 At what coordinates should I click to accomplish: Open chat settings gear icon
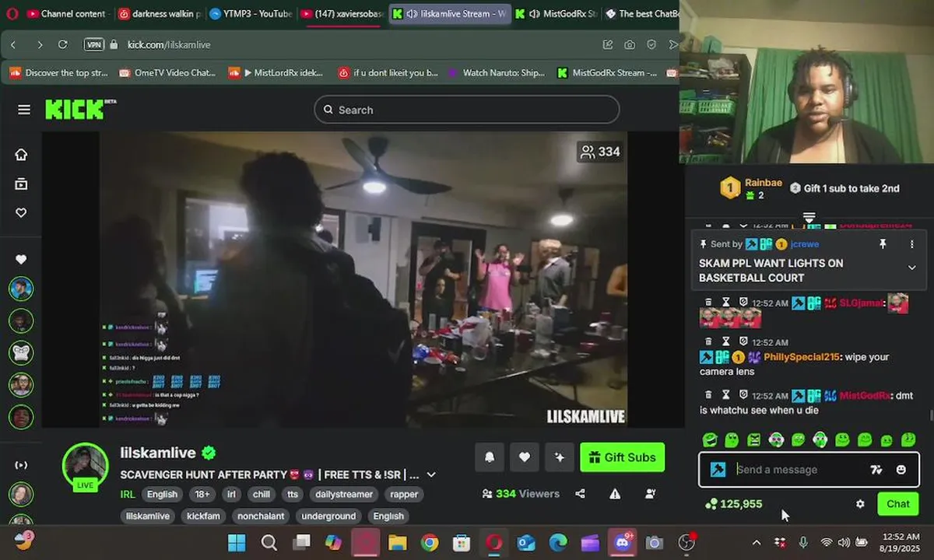point(860,504)
